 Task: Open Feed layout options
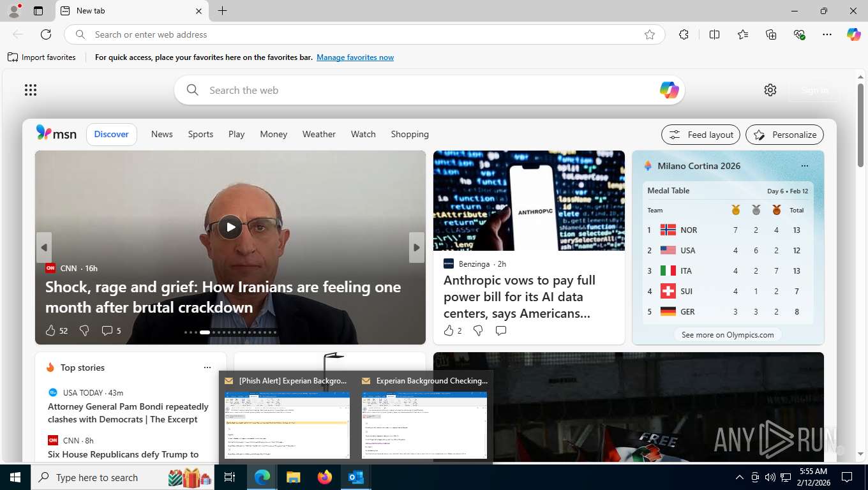(x=701, y=135)
